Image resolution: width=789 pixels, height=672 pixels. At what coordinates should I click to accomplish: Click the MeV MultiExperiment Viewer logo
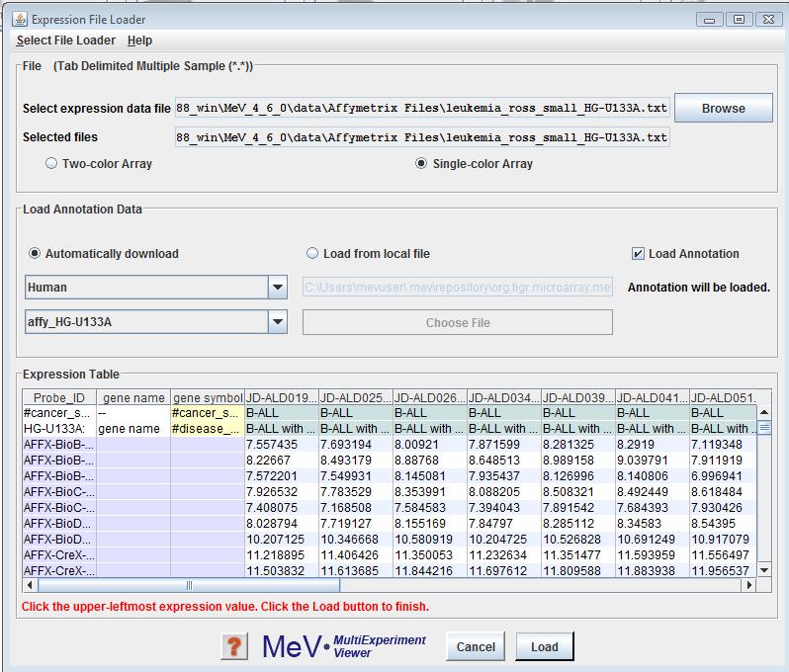click(342, 646)
